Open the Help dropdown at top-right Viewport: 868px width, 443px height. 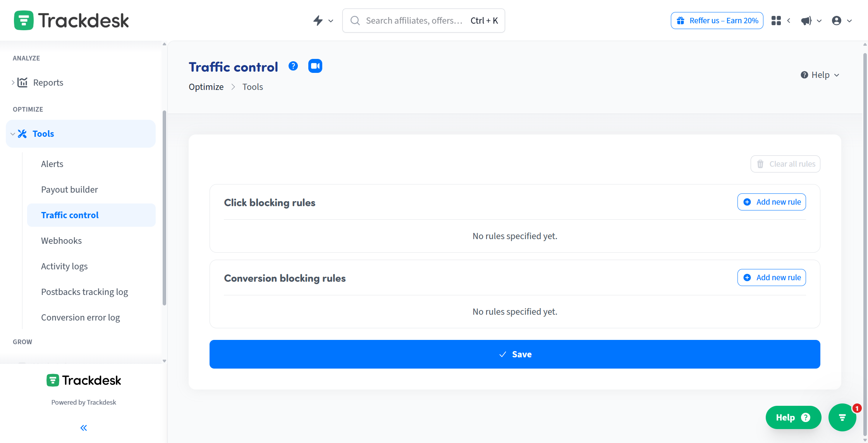coord(819,74)
